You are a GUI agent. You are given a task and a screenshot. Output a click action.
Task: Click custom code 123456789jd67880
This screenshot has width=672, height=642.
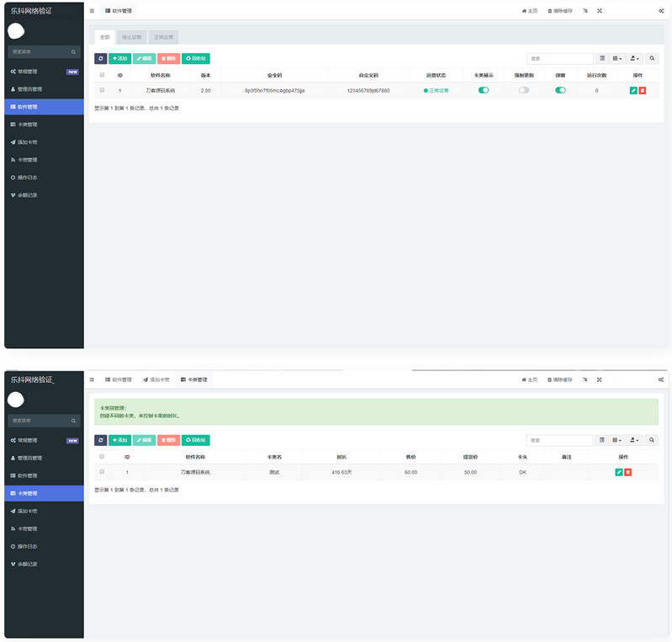(x=368, y=91)
